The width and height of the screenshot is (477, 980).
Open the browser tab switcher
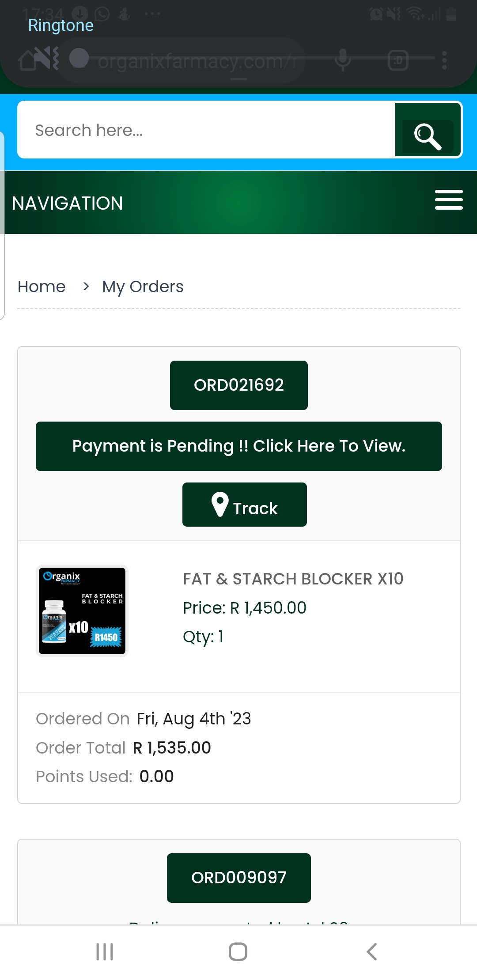click(x=398, y=60)
